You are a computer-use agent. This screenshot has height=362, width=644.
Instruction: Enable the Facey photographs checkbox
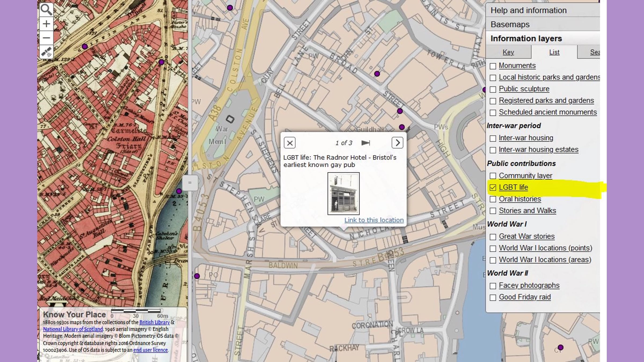pos(493,286)
